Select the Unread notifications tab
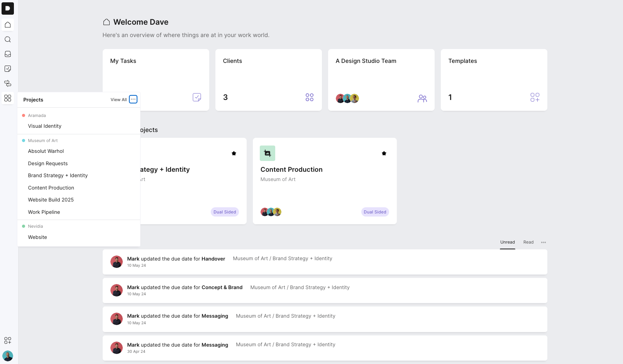Screen dimensions: 623x364 [508, 242]
